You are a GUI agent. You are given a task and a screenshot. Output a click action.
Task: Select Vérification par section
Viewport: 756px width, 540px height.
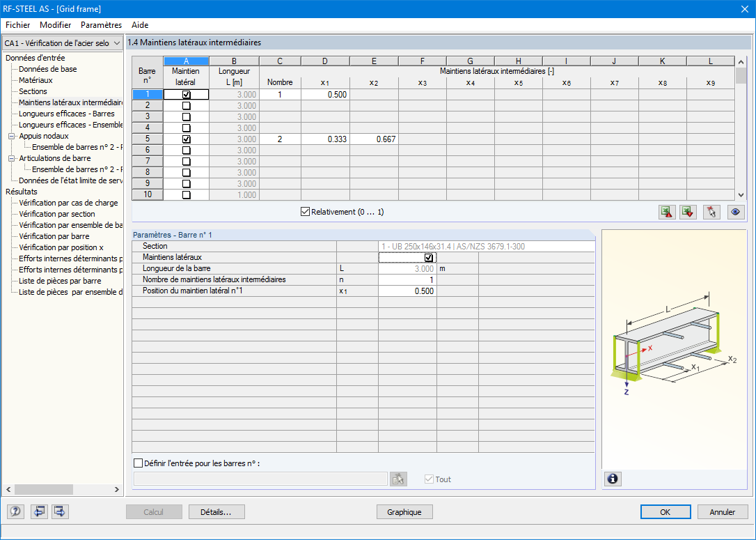pos(57,214)
